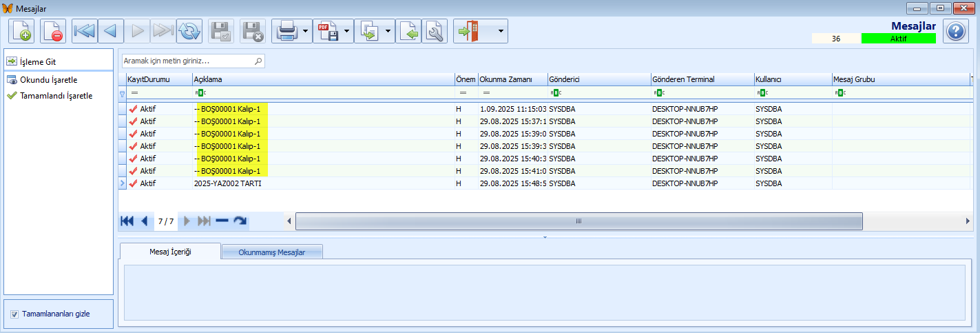
Task: Click 'Tamamlandı İşaretle' in the left panel
Action: (x=56, y=96)
